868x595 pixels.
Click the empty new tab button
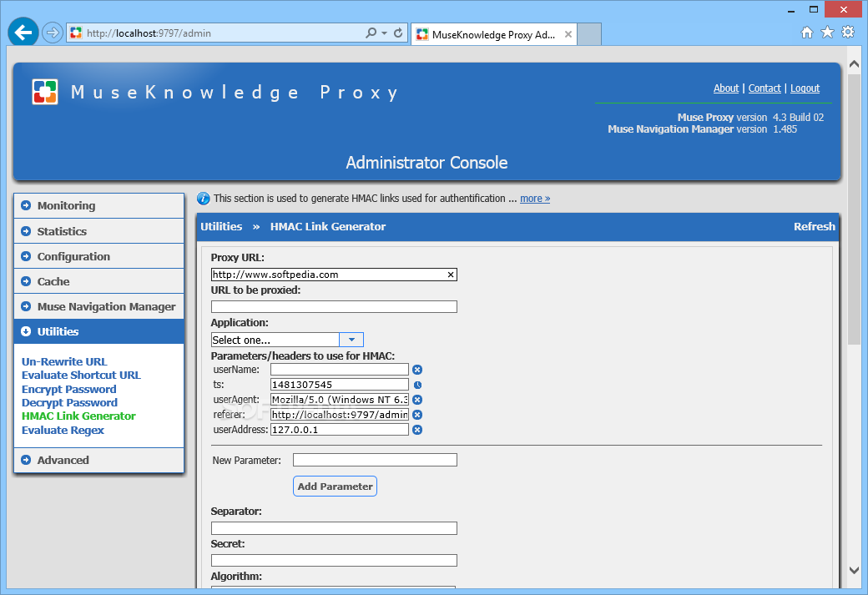(x=589, y=34)
